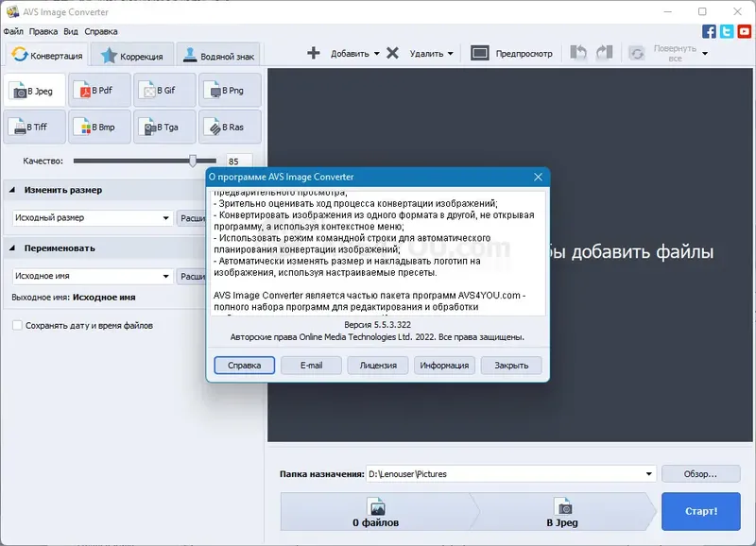Collapse the Изменить размер section
The height and width of the screenshot is (546, 756).
(12, 190)
